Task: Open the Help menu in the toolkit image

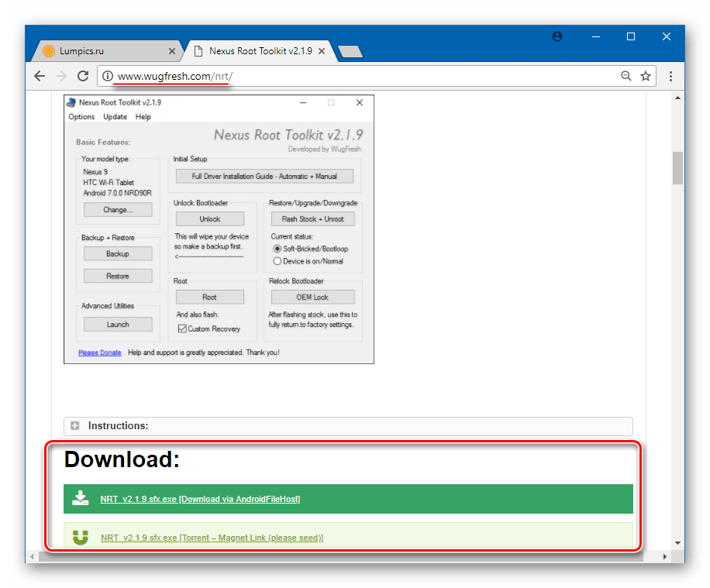Action: point(143,117)
